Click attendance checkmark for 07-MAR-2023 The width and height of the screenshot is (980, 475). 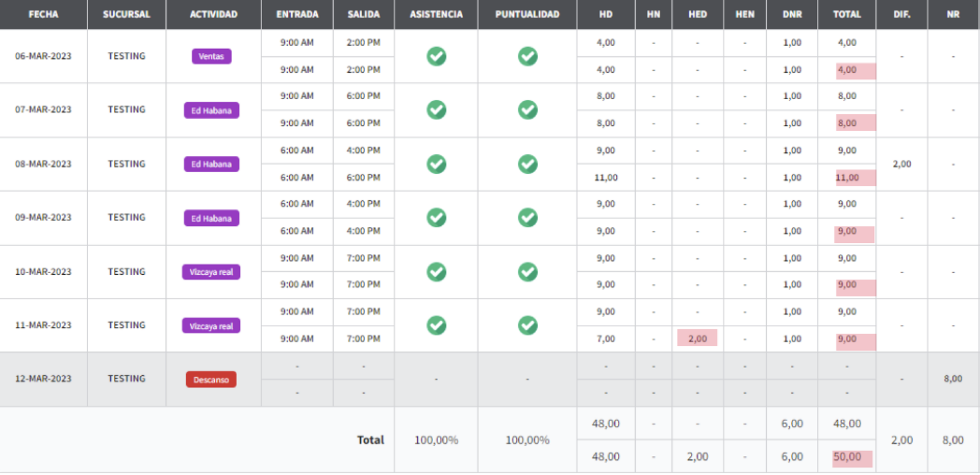tap(436, 110)
